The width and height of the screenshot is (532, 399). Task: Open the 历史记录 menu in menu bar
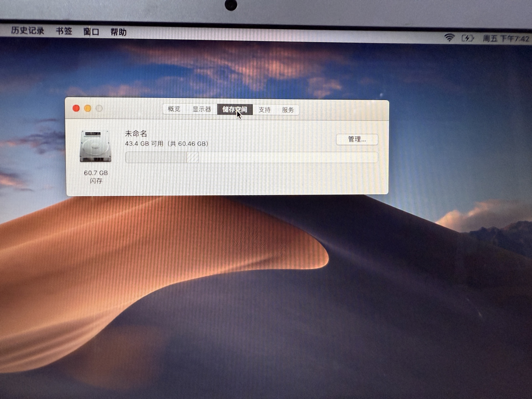click(28, 30)
